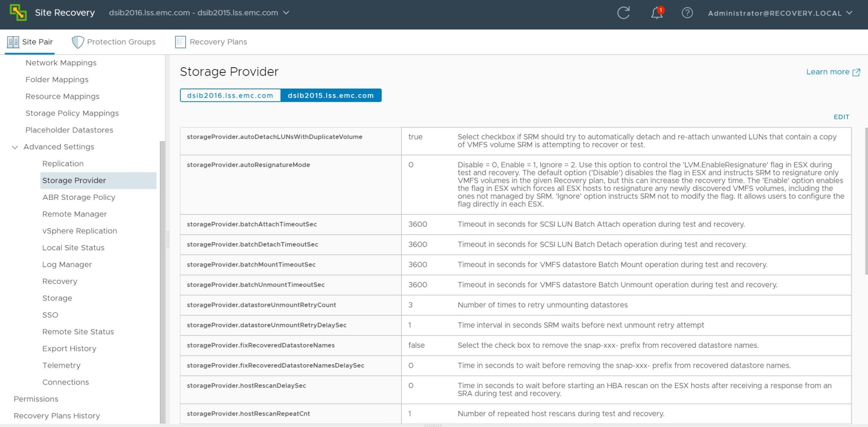Click storageProvider.fixRecoveredDatastoreNamesDelaySec setting name
Screen dimensions: 868x427
(275, 366)
